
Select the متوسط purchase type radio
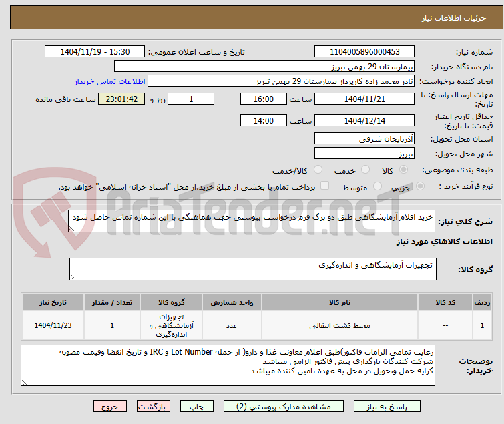[377, 186]
